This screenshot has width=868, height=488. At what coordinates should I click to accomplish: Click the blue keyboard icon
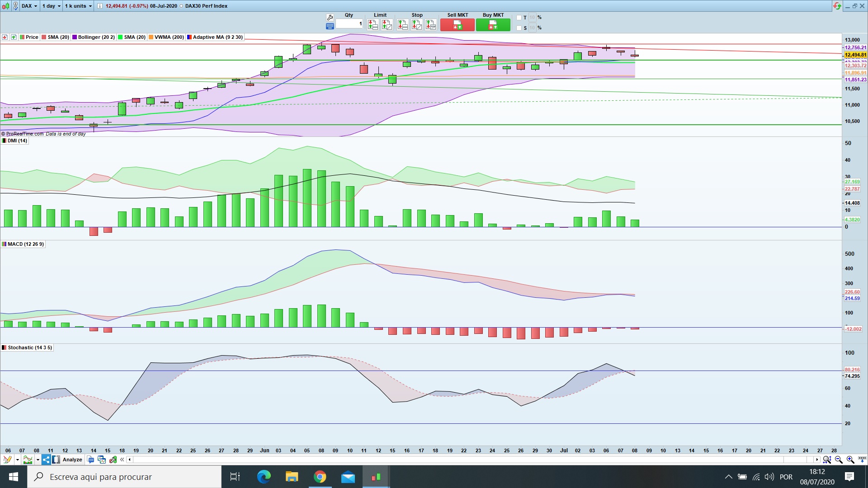(x=330, y=27)
